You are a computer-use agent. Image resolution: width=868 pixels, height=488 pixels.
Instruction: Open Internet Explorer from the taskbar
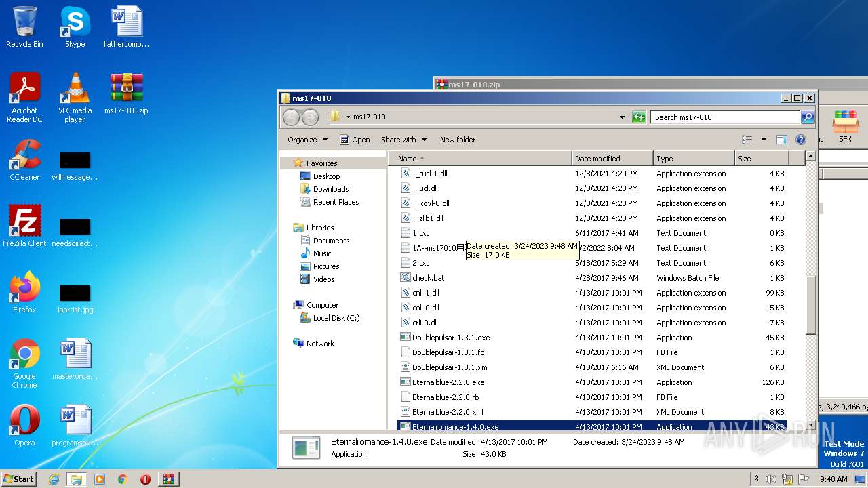pos(54,479)
